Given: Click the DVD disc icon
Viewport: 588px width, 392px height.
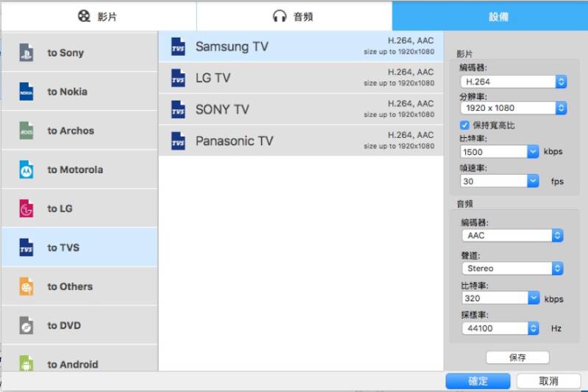Looking at the screenshot, I should pyautogui.click(x=26, y=325).
